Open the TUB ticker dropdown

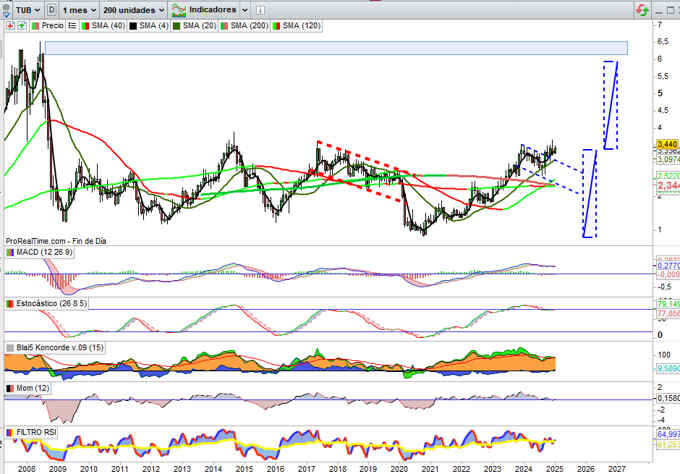28,10
